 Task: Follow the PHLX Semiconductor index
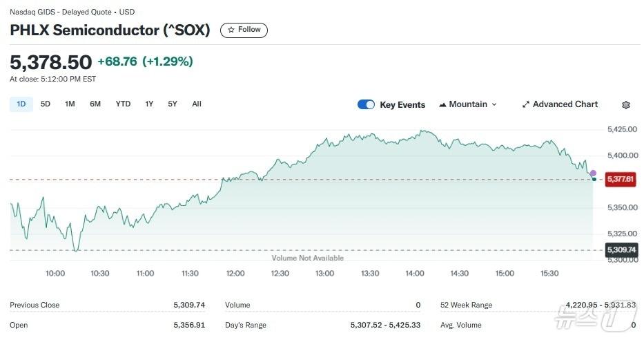pyautogui.click(x=244, y=30)
